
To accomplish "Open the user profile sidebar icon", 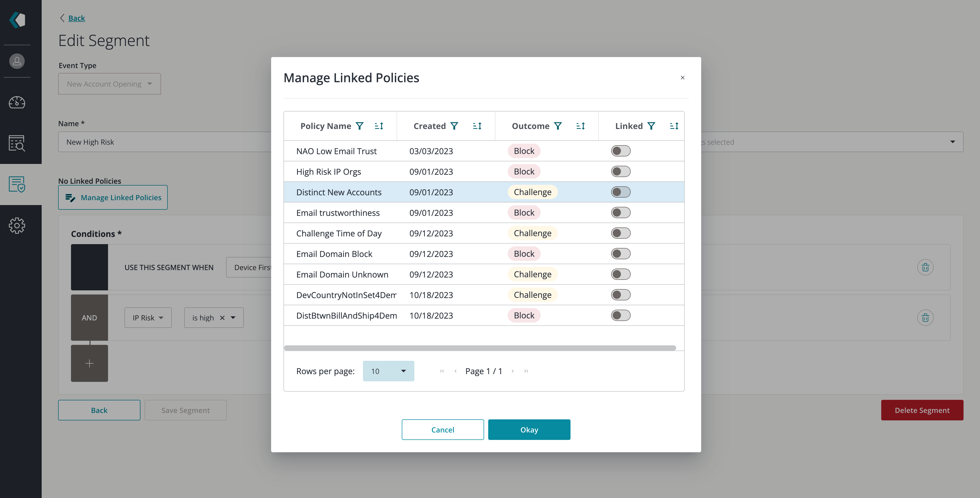I will pyautogui.click(x=17, y=61).
